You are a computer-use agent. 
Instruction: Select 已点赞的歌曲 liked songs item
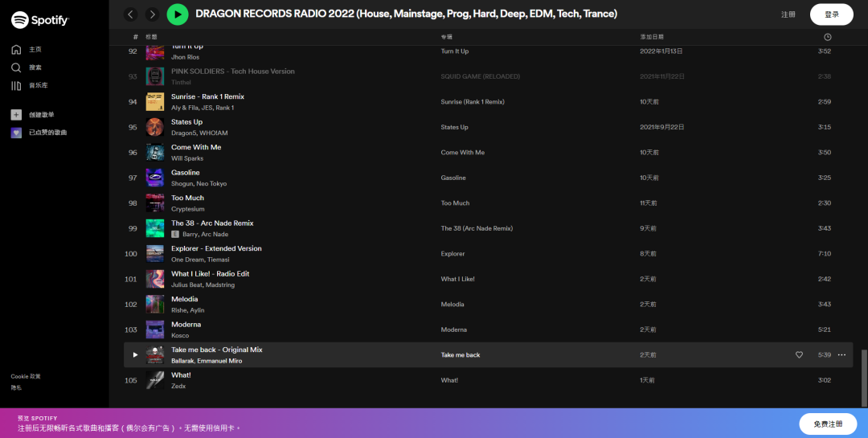coord(48,133)
